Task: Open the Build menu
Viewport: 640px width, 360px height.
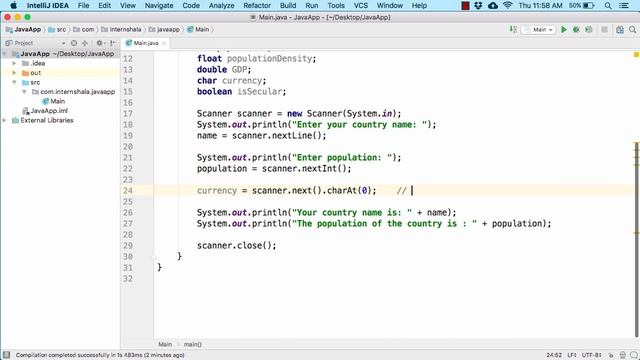Action: [288, 6]
